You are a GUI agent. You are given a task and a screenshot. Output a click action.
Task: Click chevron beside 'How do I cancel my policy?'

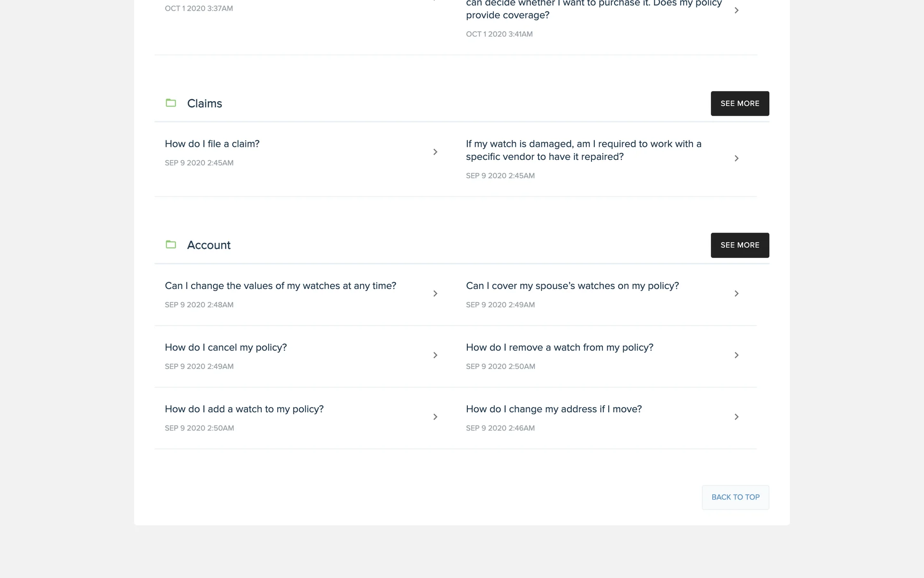pos(435,355)
